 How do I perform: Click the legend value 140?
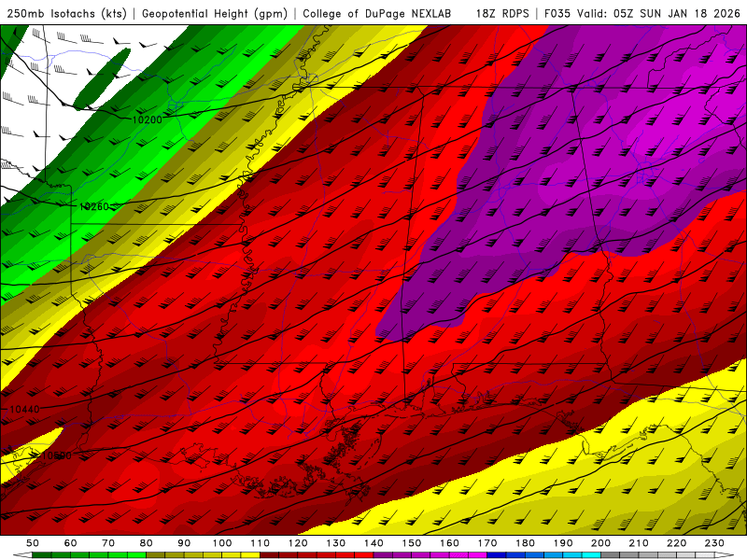click(x=373, y=543)
